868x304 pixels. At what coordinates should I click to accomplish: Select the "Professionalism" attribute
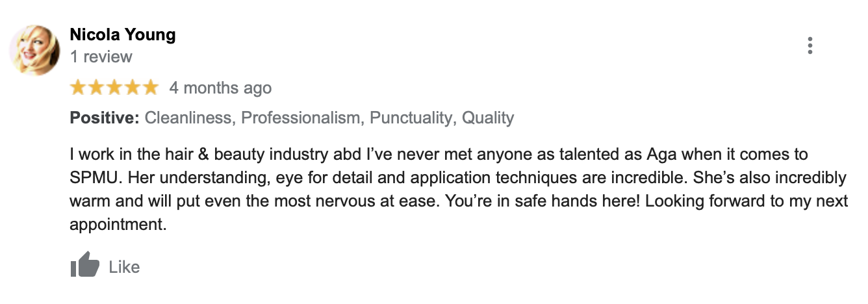300,118
